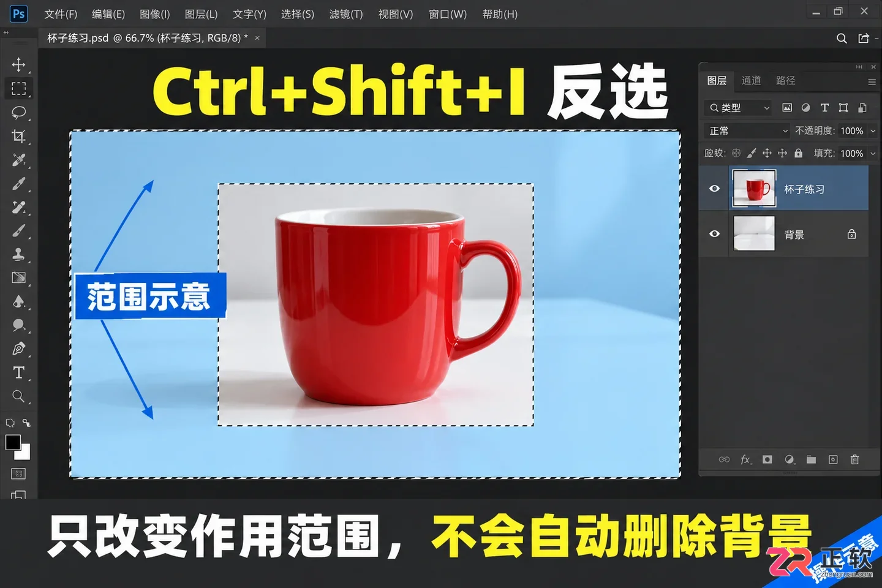882x588 pixels.
Task: Click the 背景 layer lock icon
Action: (x=851, y=234)
